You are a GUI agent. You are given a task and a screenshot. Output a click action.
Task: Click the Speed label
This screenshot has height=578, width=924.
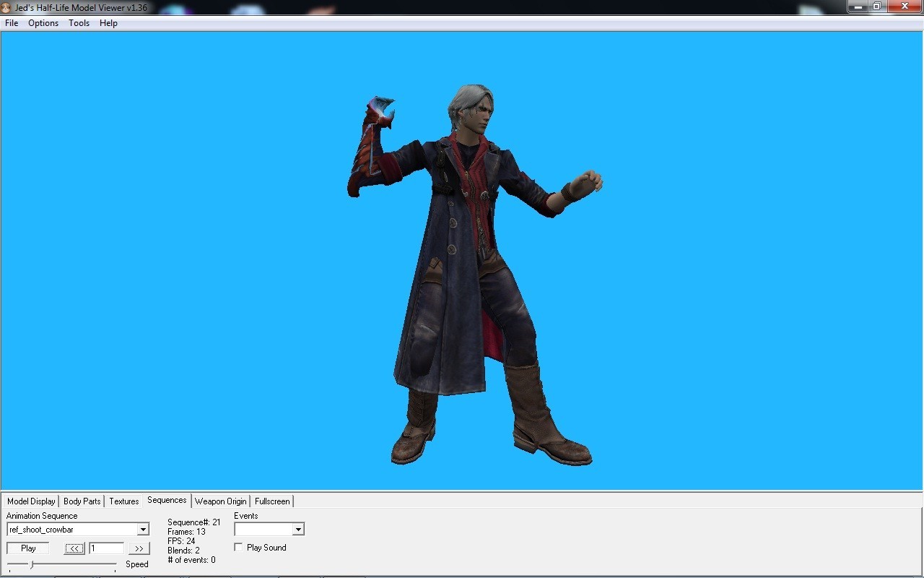click(137, 564)
